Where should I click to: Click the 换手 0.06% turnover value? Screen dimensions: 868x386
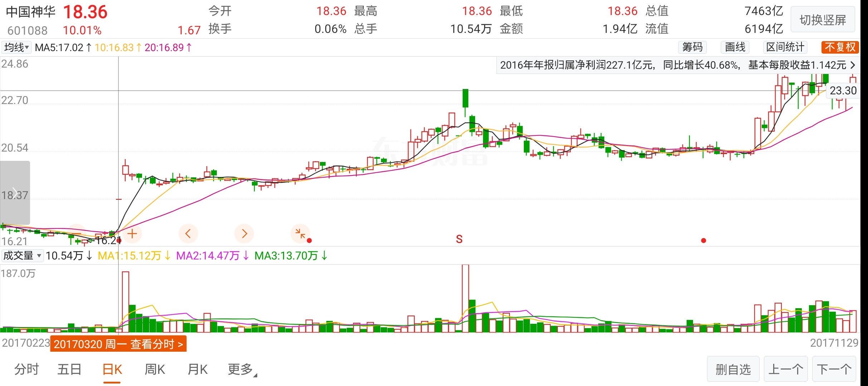(330, 29)
